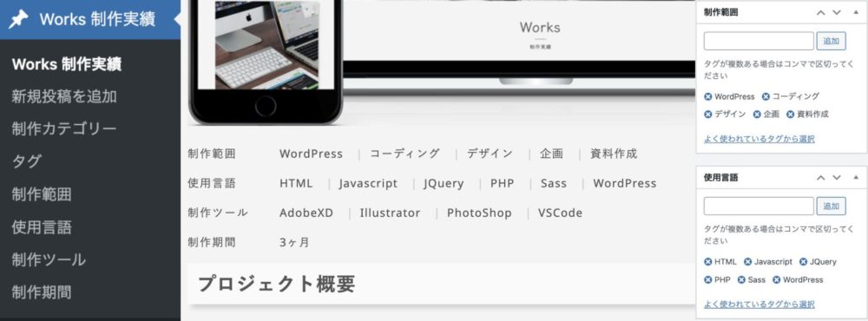Remove the 企画 tag
This screenshot has height=321, width=868.
coord(757,115)
